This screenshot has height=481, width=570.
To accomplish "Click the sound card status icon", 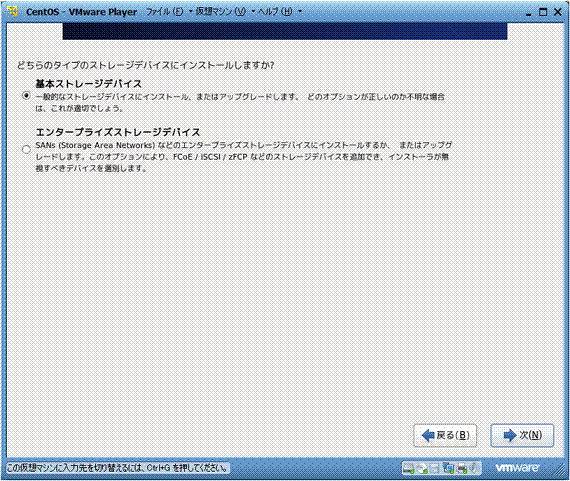I will coord(474,468).
